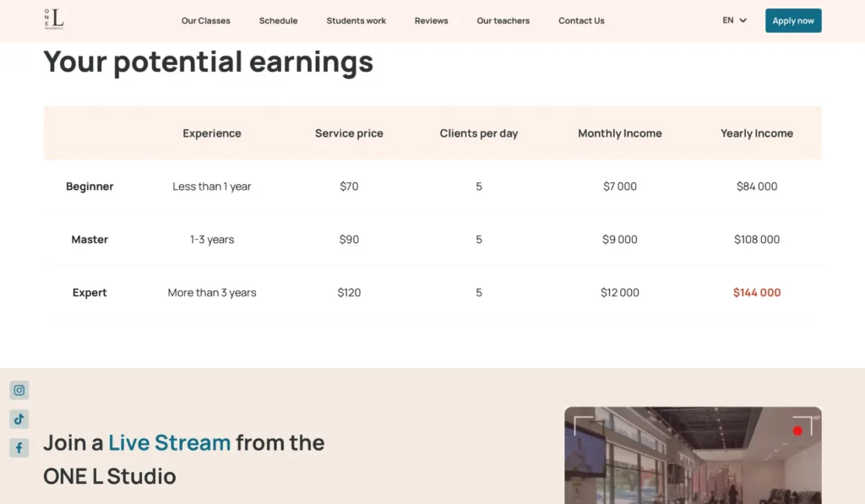Open the Schedule menu item
The height and width of the screenshot is (504, 865).
[278, 20]
